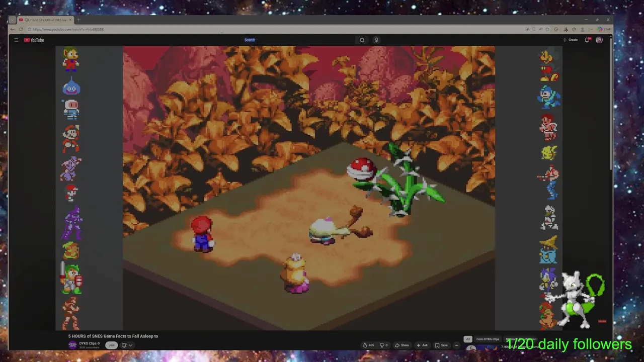Viewport: 644px width, 362px height.
Task: Join the DYKG Clips channel membership
Action: [112, 345]
